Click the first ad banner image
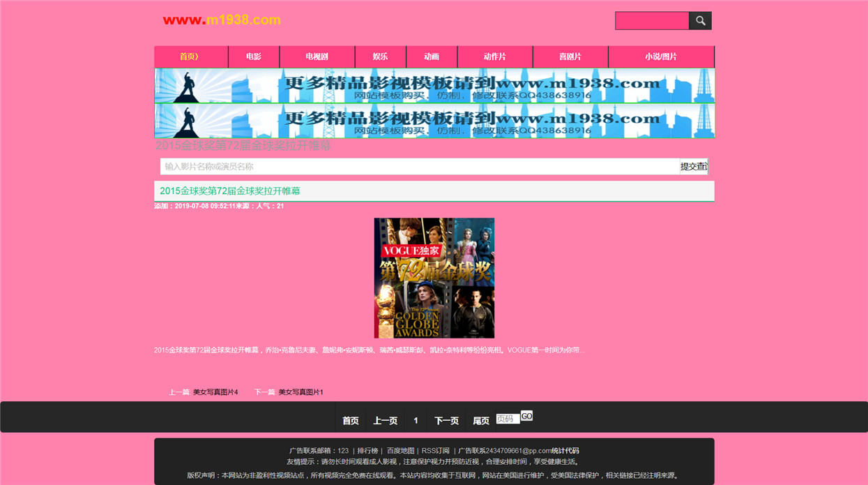The image size is (868, 485). [434, 86]
